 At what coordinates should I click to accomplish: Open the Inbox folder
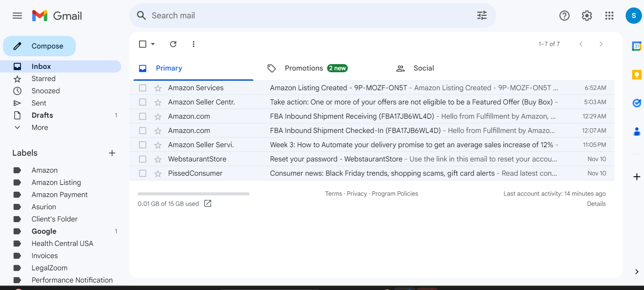60,66
